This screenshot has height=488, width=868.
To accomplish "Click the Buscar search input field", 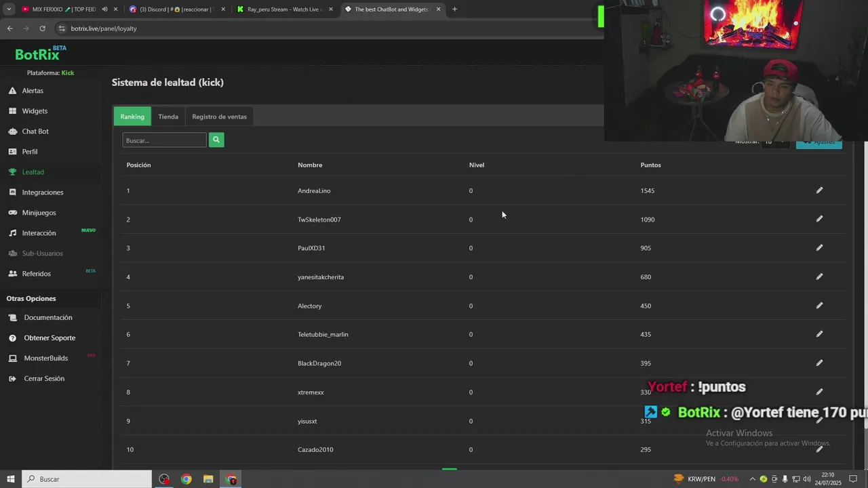I will [x=164, y=140].
